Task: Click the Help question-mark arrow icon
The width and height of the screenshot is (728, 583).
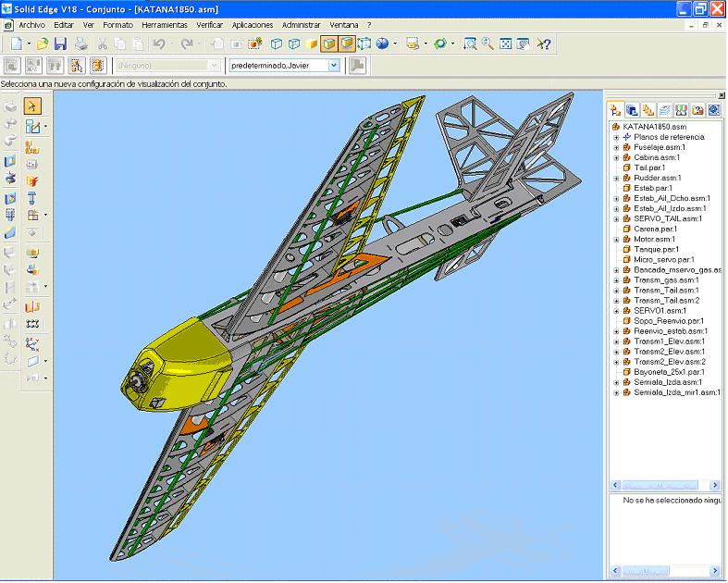Action: tap(544, 43)
